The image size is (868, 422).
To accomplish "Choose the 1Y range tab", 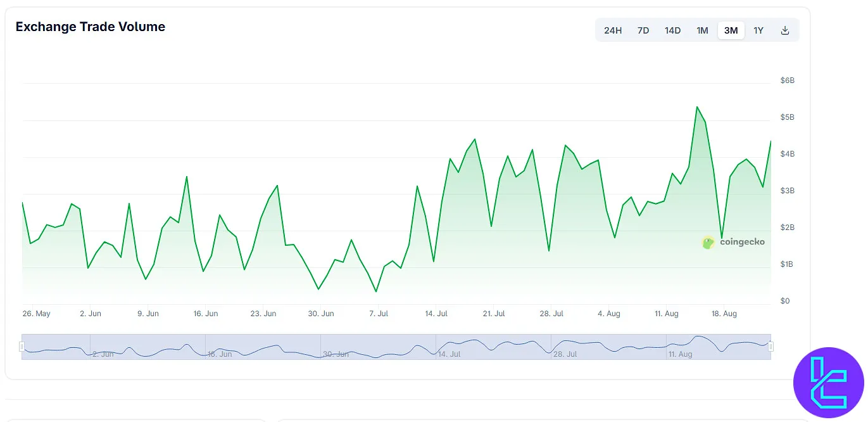I will coord(758,30).
